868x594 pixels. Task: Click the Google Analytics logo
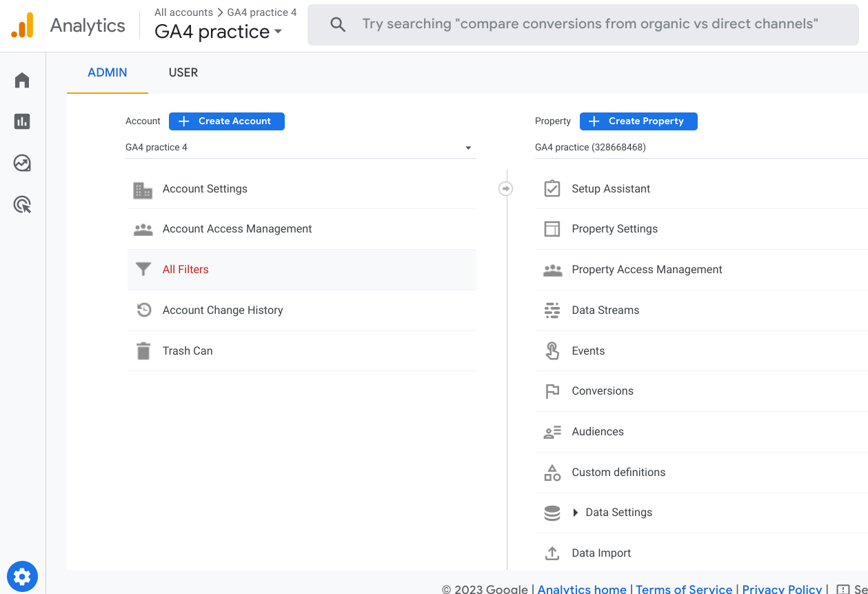22,26
